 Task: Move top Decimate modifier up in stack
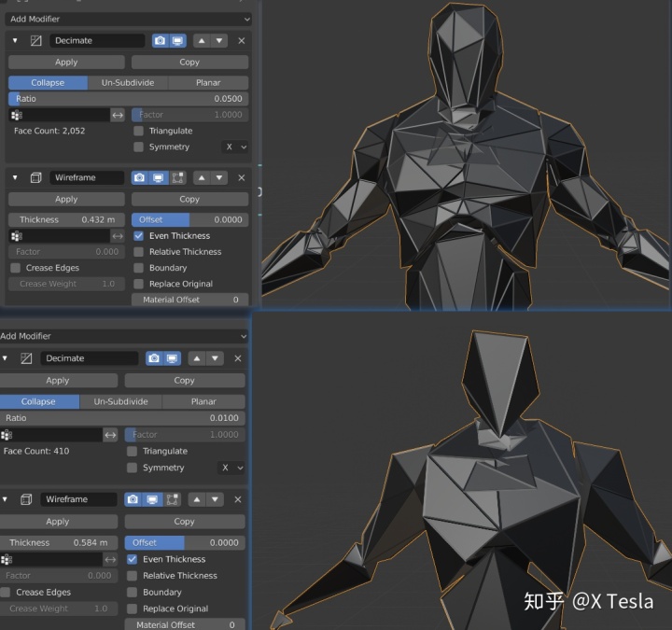(x=202, y=41)
